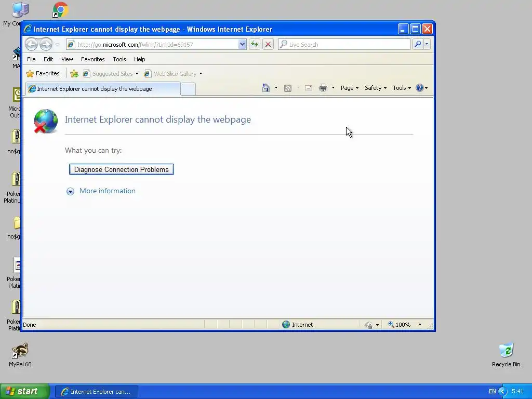
Task: Minimize the Internet Explorer window
Action: tap(403, 29)
